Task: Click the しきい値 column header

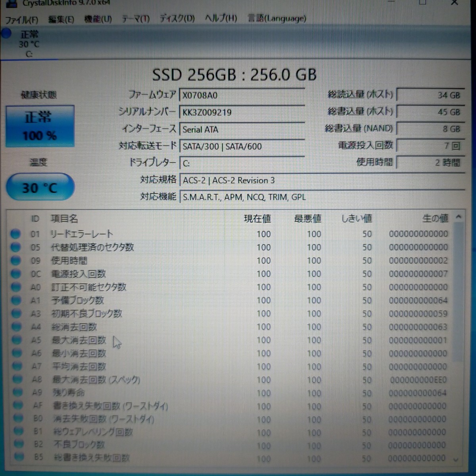Action: (x=357, y=219)
